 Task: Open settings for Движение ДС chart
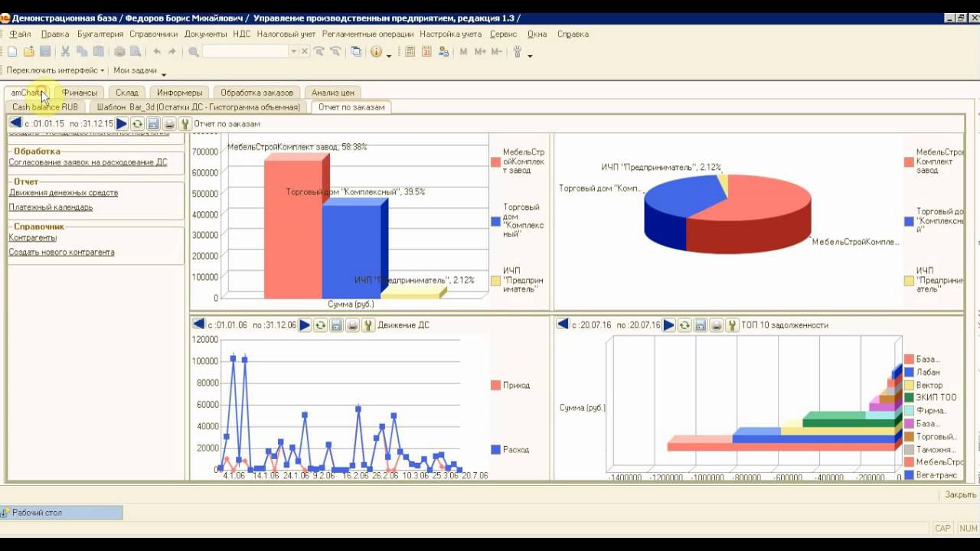(368, 324)
